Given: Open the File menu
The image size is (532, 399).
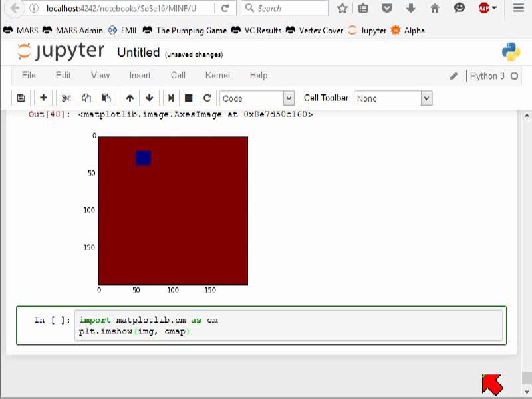Looking at the screenshot, I should [x=29, y=75].
